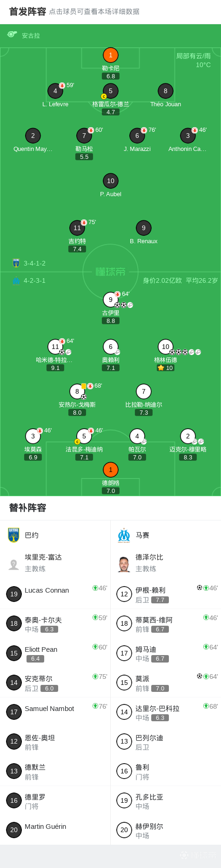Open substitute 莫派 number 15 entry
The image size is (221, 868).
[x=166, y=683]
